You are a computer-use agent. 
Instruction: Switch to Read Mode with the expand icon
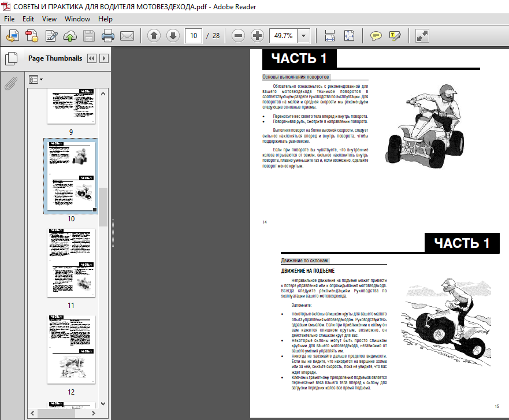[x=422, y=36]
